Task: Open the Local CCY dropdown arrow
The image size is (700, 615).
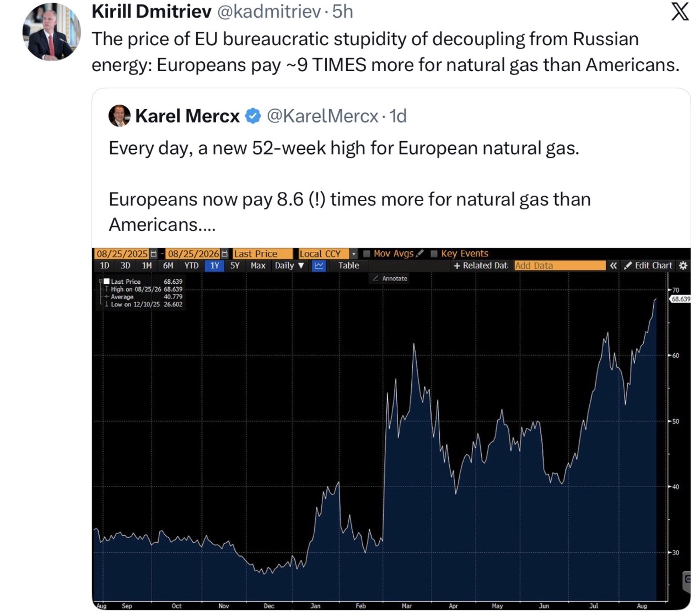Action: point(354,254)
